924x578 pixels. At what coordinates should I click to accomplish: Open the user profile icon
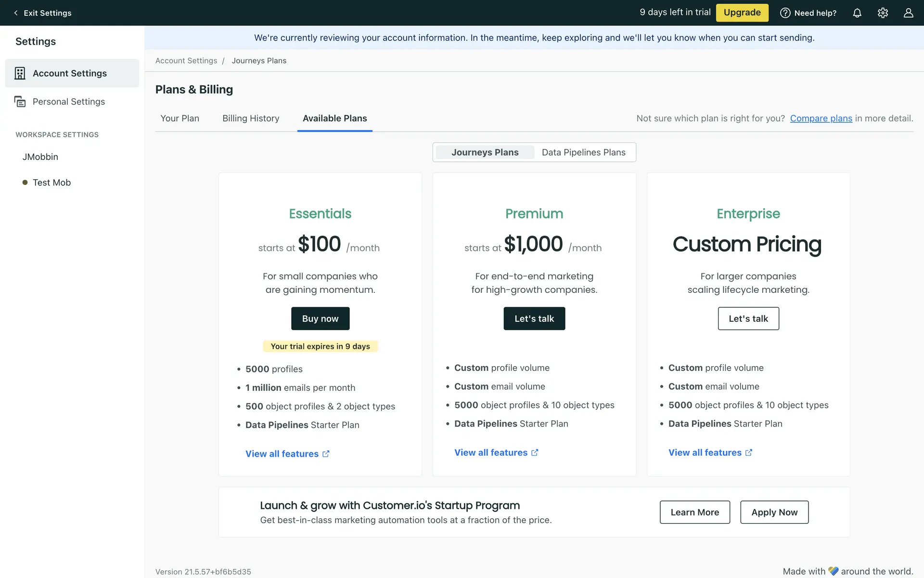point(908,13)
